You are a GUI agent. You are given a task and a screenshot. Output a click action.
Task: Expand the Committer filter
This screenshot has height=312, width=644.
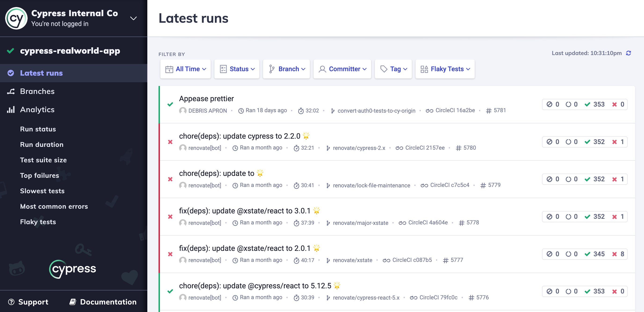pyautogui.click(x=342, y=69)
